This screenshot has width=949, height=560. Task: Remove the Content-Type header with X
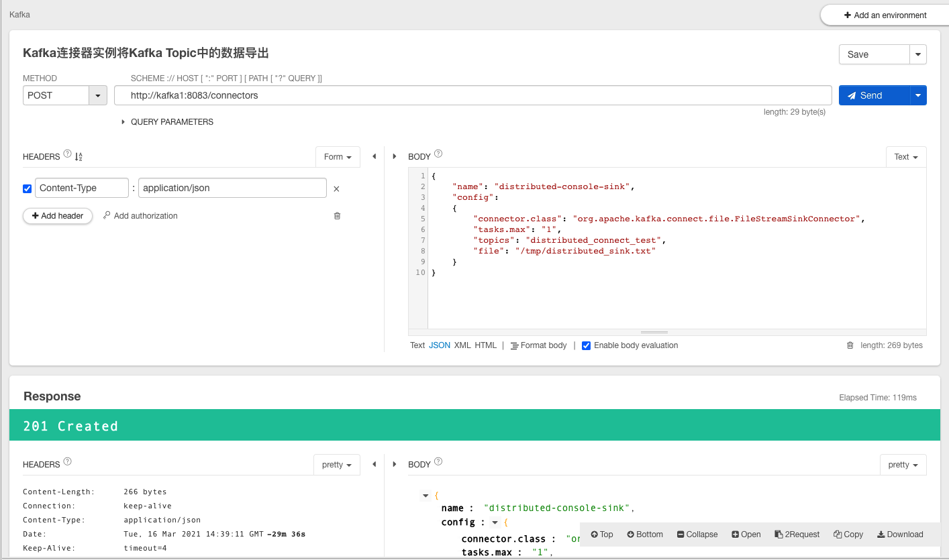click(x=336, y=189)
